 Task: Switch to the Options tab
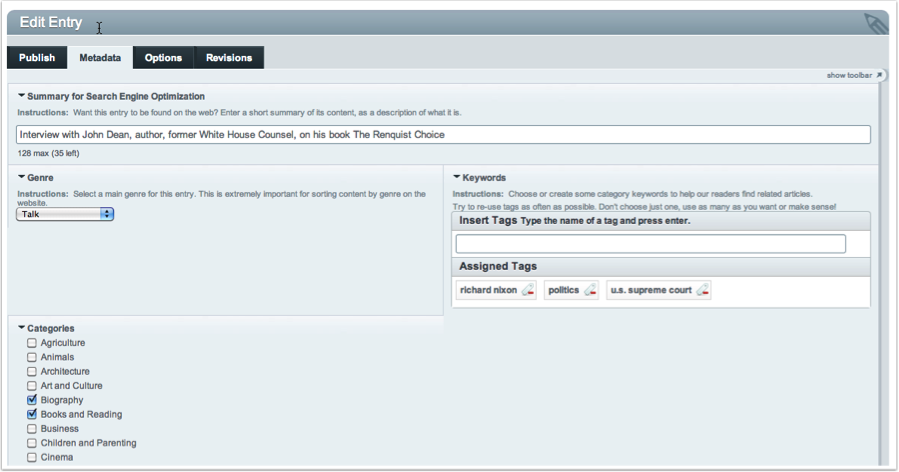(163, 57)
